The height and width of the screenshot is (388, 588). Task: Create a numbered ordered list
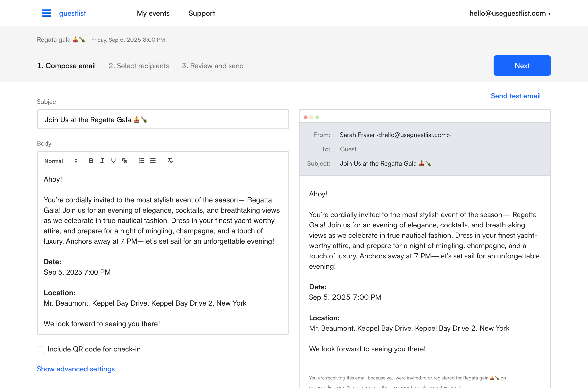(x=141, y=161)
